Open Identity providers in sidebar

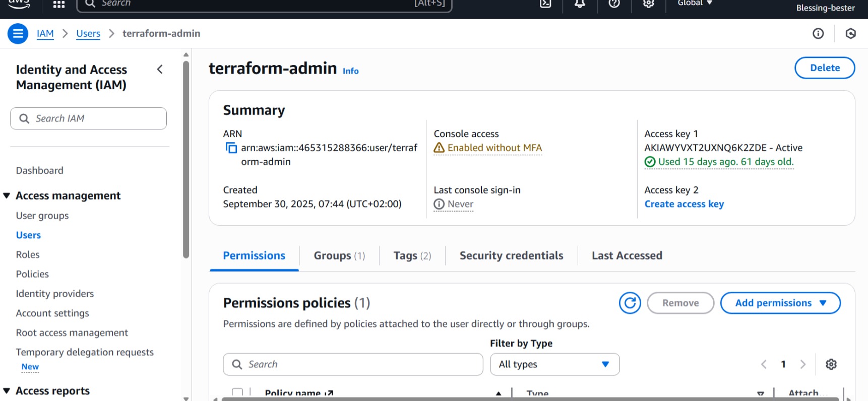55,294
